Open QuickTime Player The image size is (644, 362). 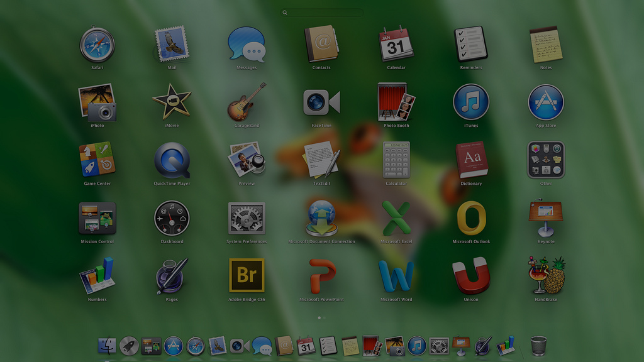point(172,160)
